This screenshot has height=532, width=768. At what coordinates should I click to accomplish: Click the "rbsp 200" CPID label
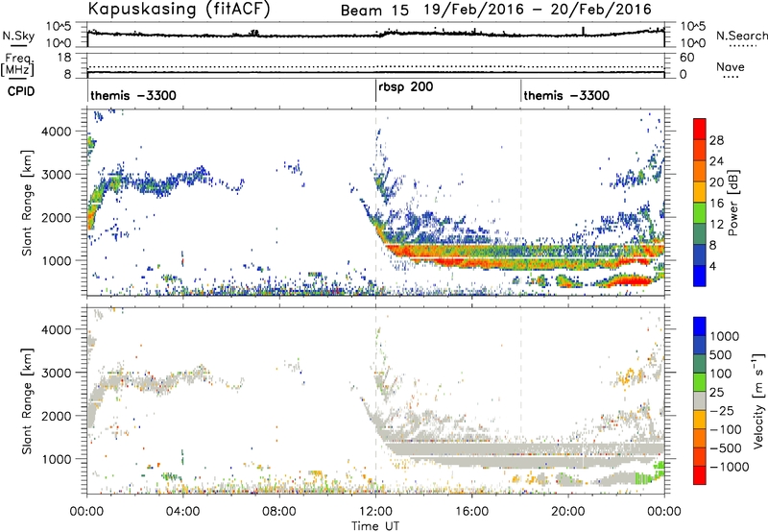405,87
